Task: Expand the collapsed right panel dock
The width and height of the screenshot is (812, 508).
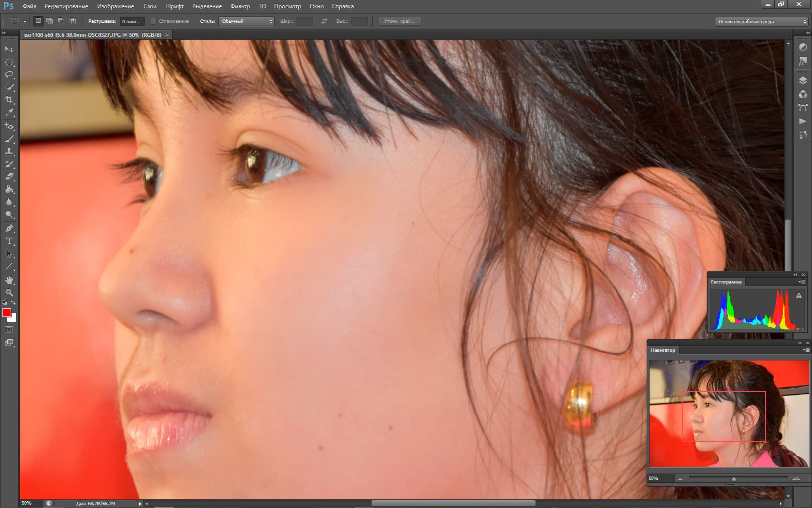Action: pos(808,33)
